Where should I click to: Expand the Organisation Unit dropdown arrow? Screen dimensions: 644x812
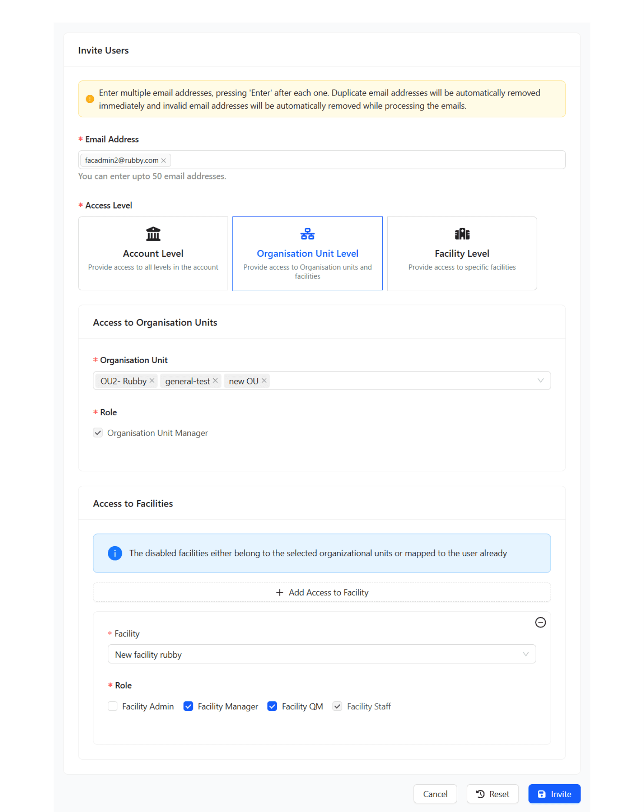(540, 381)
